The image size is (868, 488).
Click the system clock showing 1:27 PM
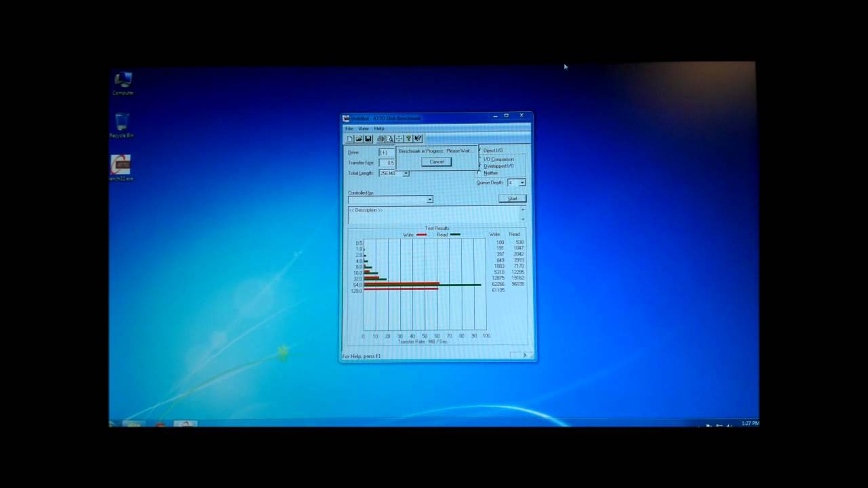tap(750, 423)
